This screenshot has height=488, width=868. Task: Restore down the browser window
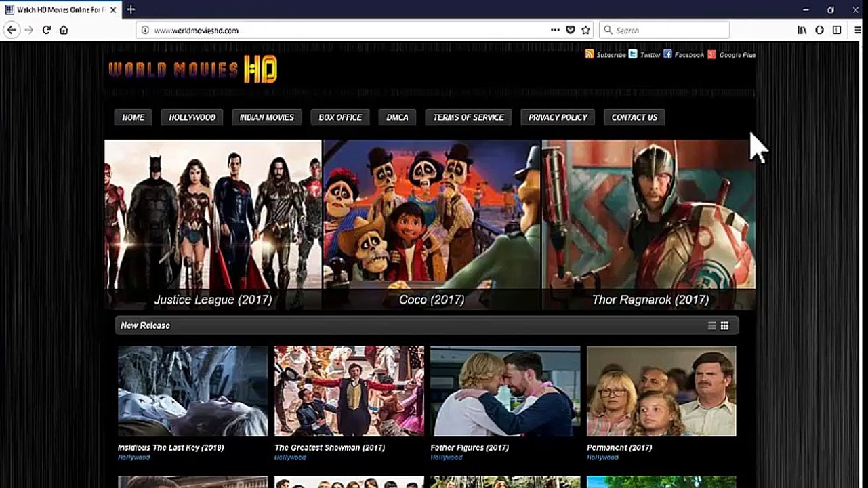pos(831,9)
